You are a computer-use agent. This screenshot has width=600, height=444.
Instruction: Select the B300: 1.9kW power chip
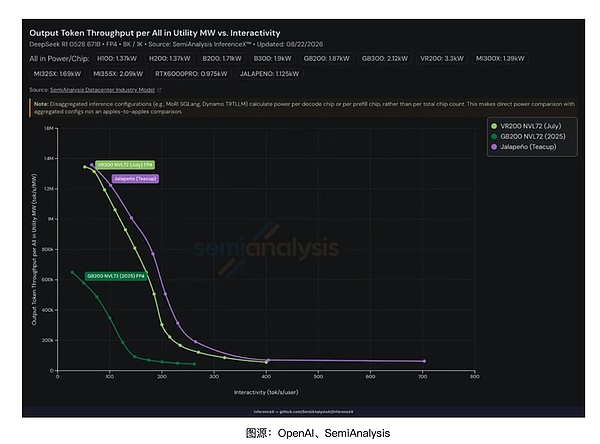coord(272,59)
